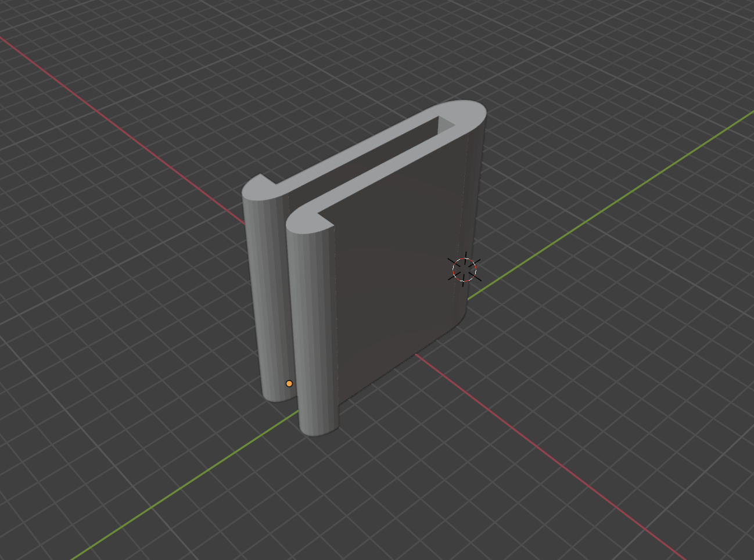
Task: Click the 3D cursor crosshair
Action: point(464,270)
